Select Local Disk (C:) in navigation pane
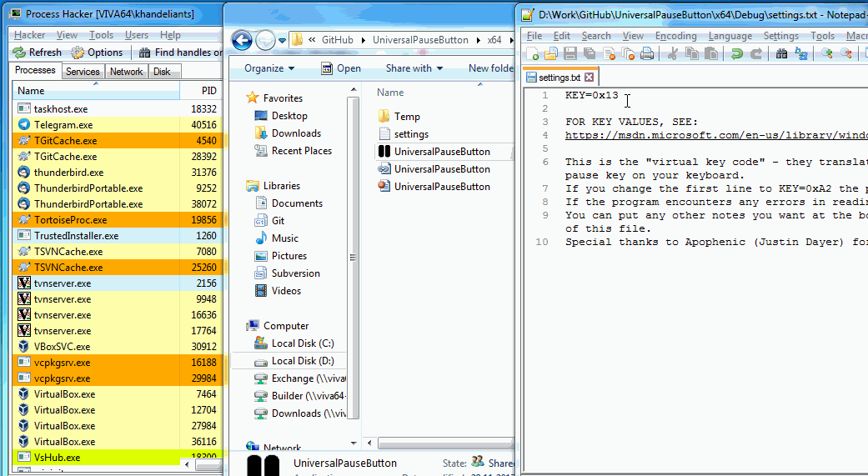This screenshot has width=868, height=476. click(302, 343)
